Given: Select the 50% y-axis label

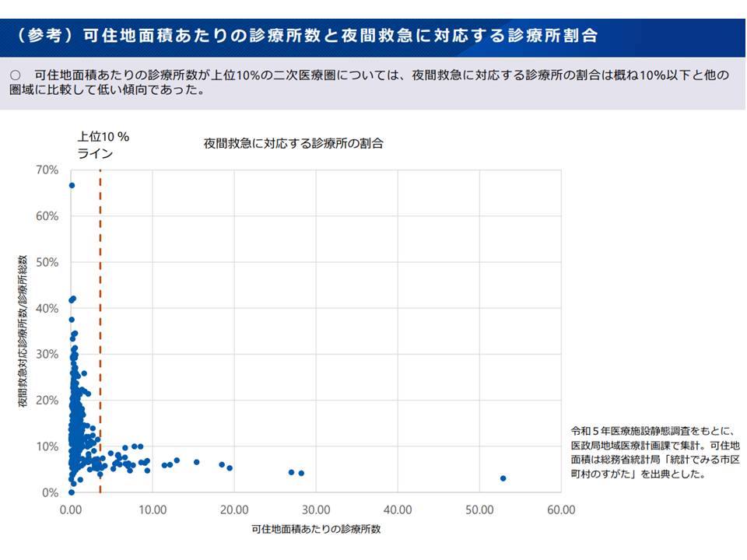Looking at the screenshot, I should coord(47,262).
